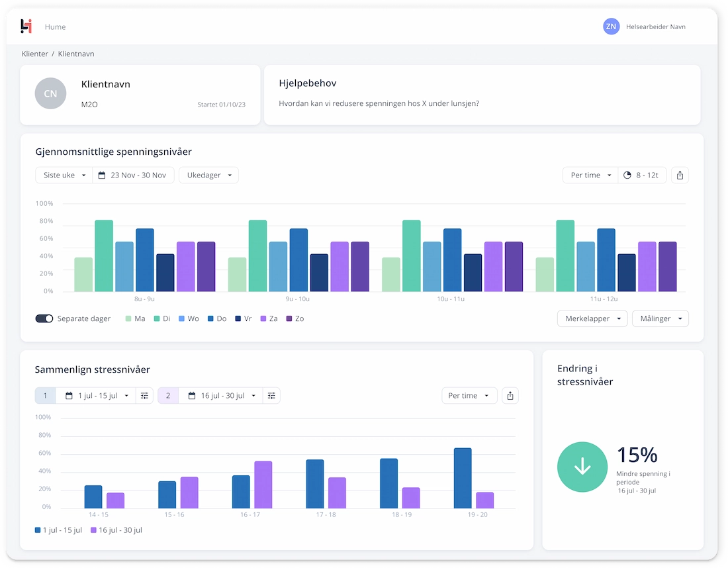Toggle the Separate dager switch
Image resolution: width=728 pixels, height=568 pixels.
click(x=44, y=318)
